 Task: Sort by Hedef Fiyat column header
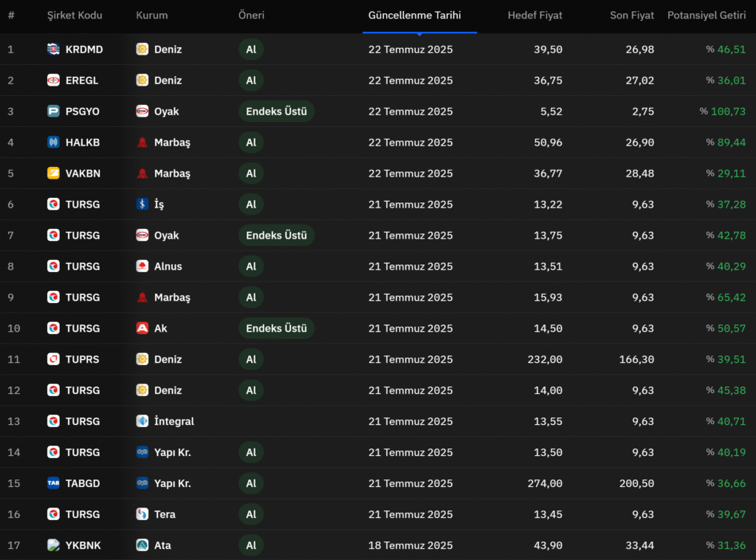tap(535, 16)
